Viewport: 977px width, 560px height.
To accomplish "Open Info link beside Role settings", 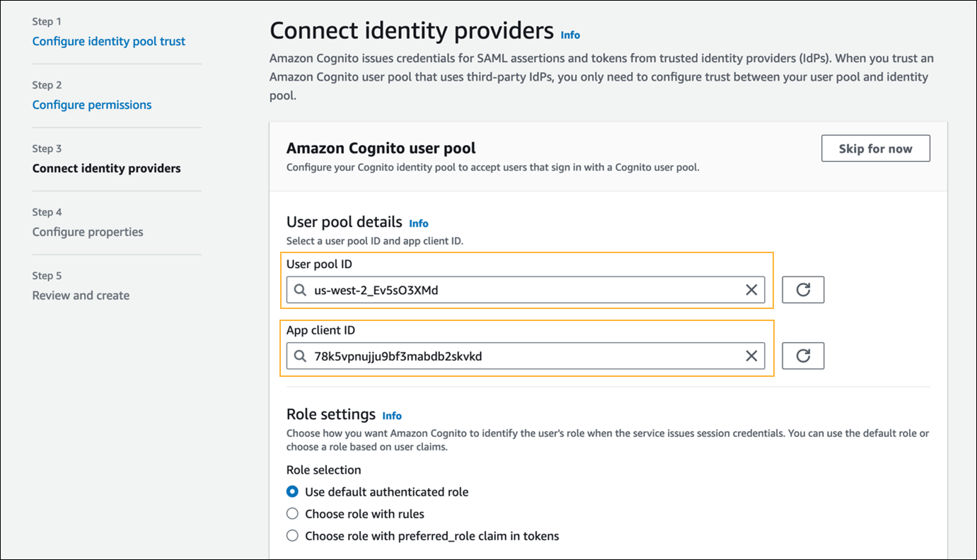I will click(x=392, y=416).
